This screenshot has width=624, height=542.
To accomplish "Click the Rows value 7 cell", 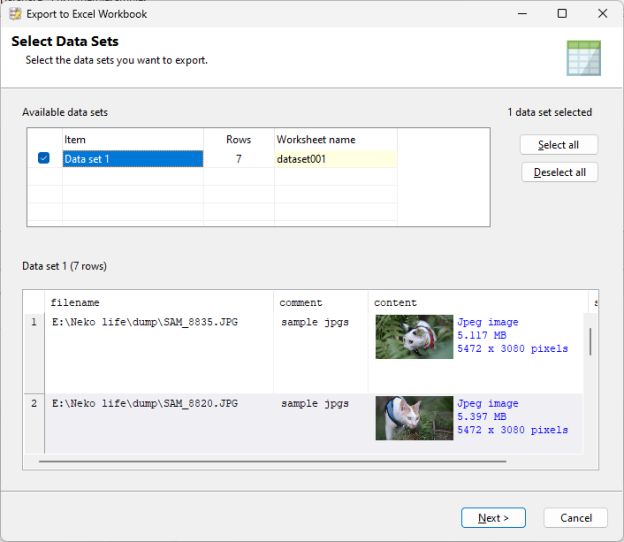I will coord(239,159).
